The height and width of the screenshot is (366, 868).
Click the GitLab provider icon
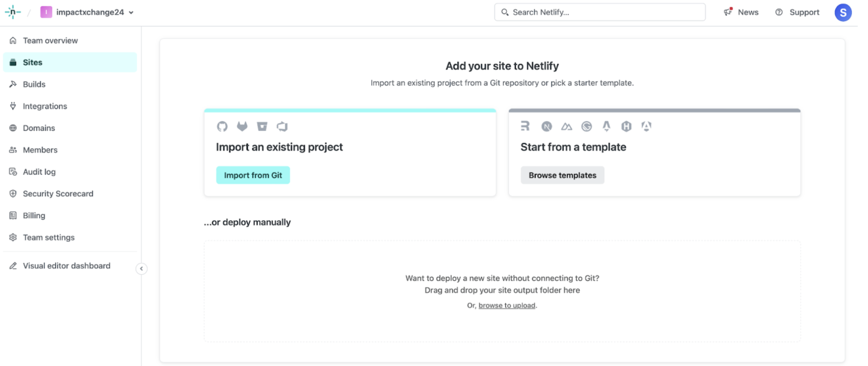(x=242, y=126)
